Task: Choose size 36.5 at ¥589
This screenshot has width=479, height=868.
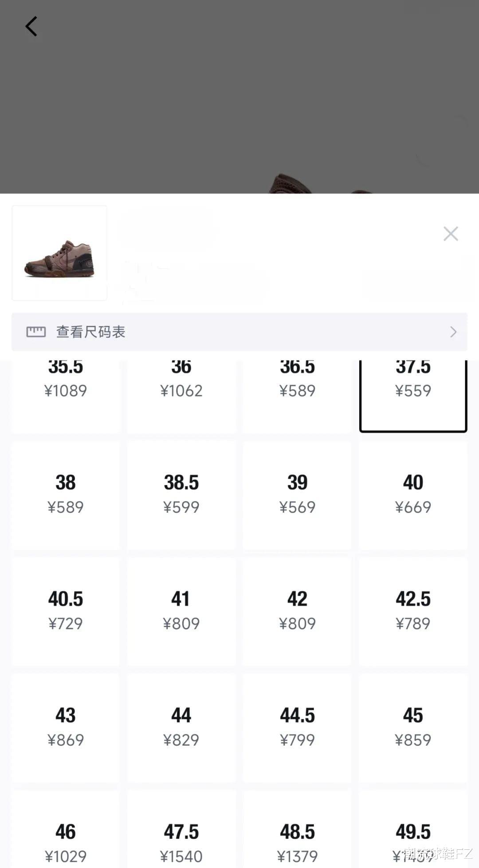Action: click(297, 397)
